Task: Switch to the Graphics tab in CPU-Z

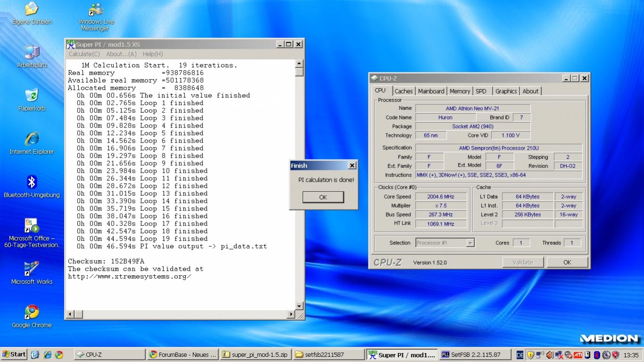Action: pyautogui.click(x=506, y=91)
